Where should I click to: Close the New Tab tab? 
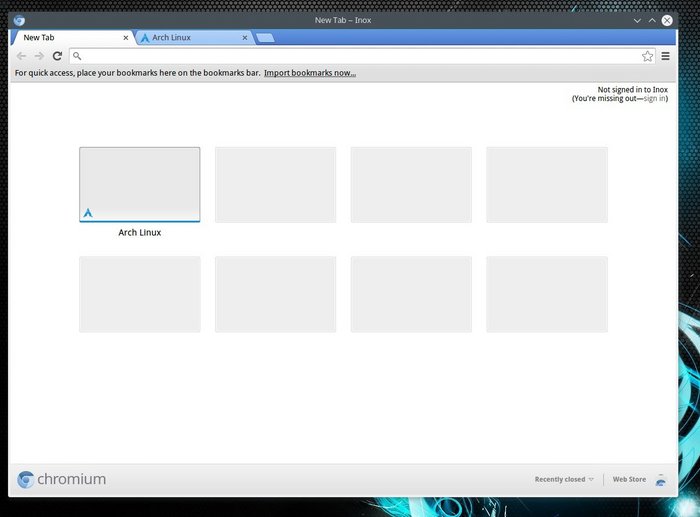[126, 38]
